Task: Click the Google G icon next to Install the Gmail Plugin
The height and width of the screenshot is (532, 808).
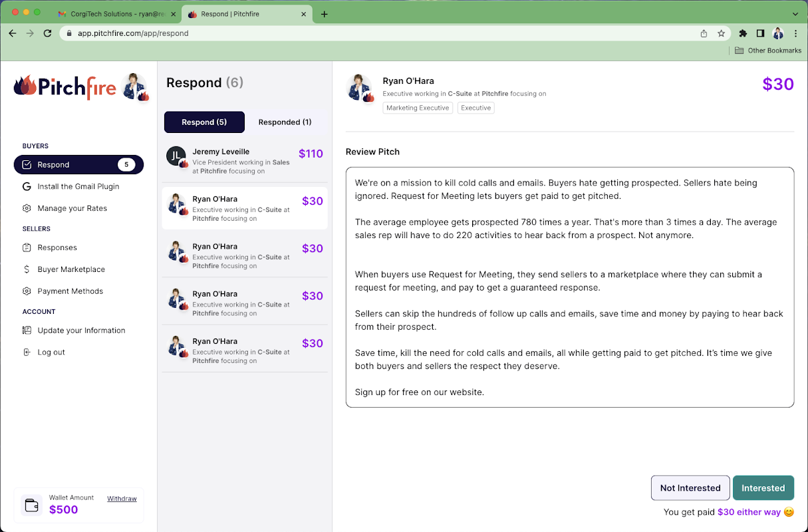Action: click(x=27, y=187)
